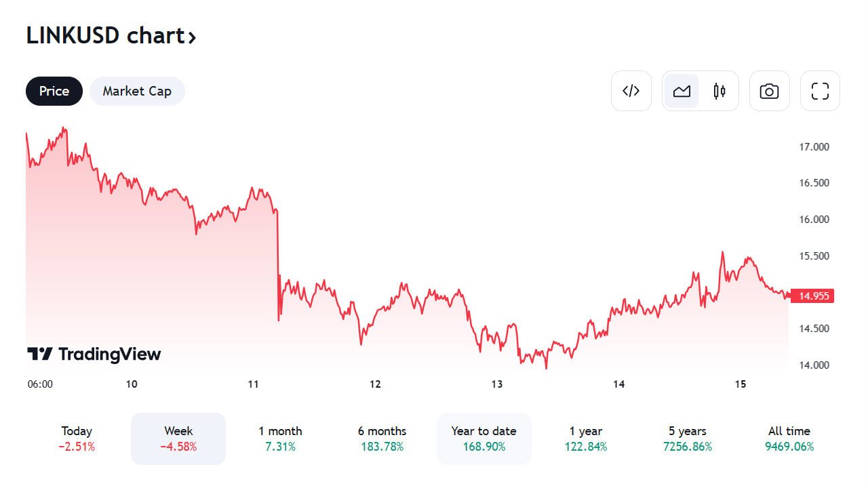868x488 pixels.
Task: Open the embed code icon button
Action: [x=631, y=91]
